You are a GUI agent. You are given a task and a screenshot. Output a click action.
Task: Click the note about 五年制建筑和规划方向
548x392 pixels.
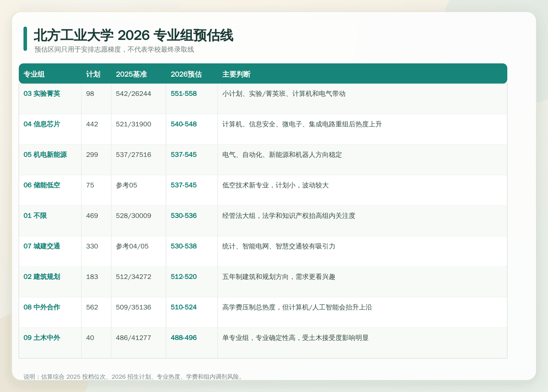click(279, 277)
